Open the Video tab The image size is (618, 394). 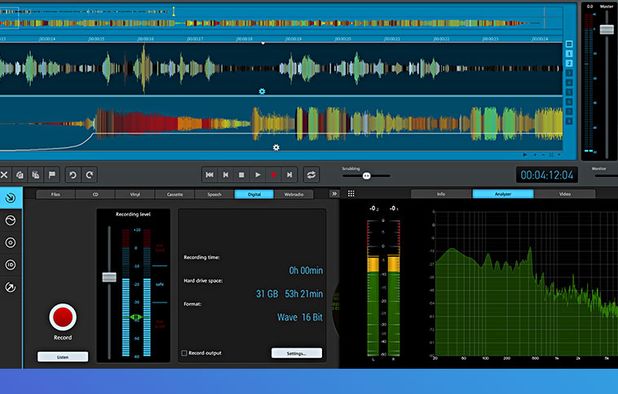565,194
